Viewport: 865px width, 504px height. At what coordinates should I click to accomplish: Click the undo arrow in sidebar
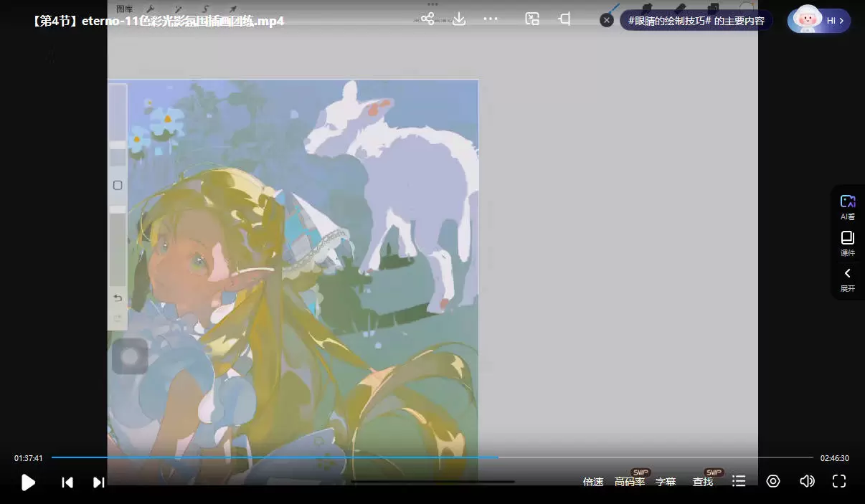point(118,298)
